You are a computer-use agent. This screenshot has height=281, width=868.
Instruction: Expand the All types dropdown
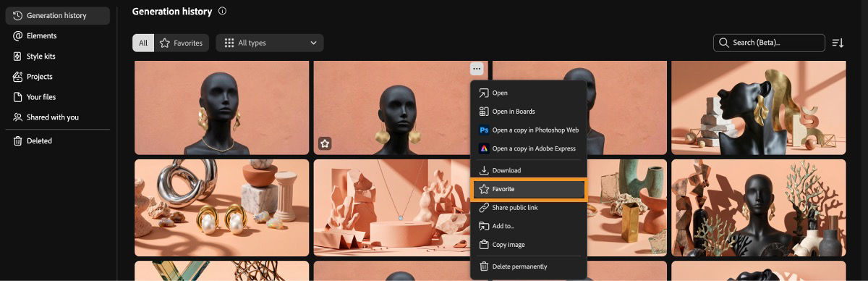pyautogui.click(x=270, y=43)
